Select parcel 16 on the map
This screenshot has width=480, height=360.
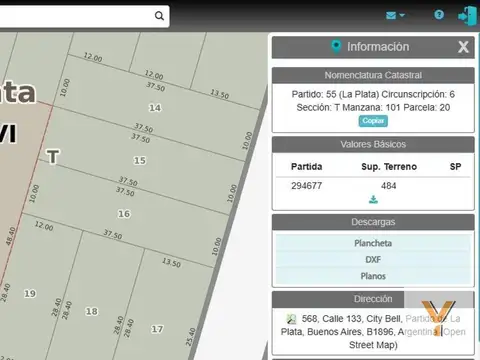124,214
